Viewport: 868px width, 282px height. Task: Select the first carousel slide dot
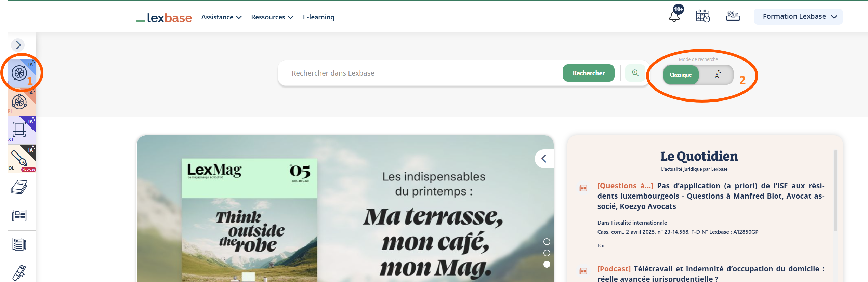click(x=547, y=242)
